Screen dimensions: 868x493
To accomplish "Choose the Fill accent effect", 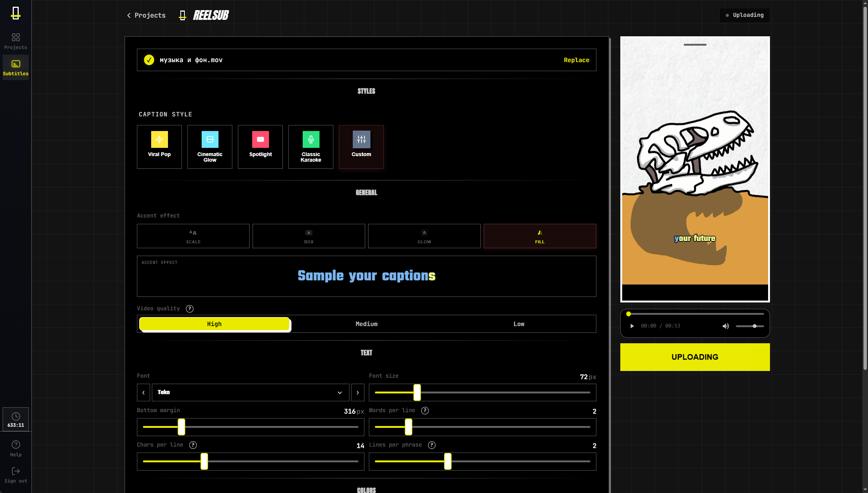I will tap(540, 236).
